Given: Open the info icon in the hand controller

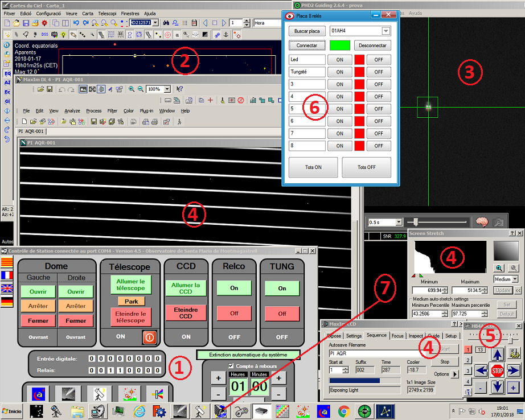Looking at the screenshot, I should (x=468, y=392).
